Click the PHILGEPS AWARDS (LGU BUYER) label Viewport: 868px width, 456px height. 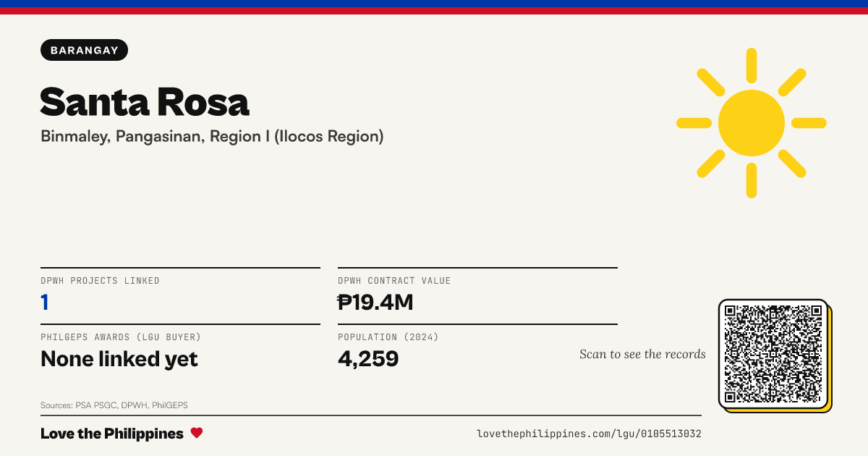click(121, 337)
